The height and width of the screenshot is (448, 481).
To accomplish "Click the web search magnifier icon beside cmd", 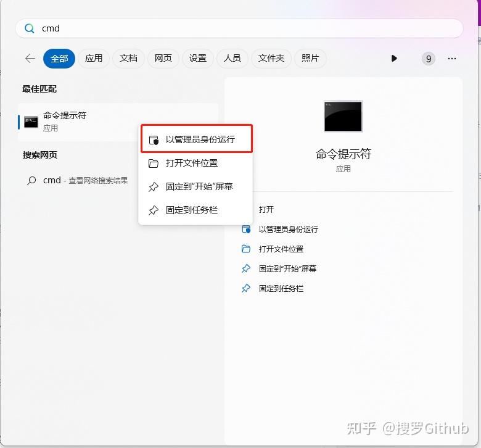I will click(31, 181).
